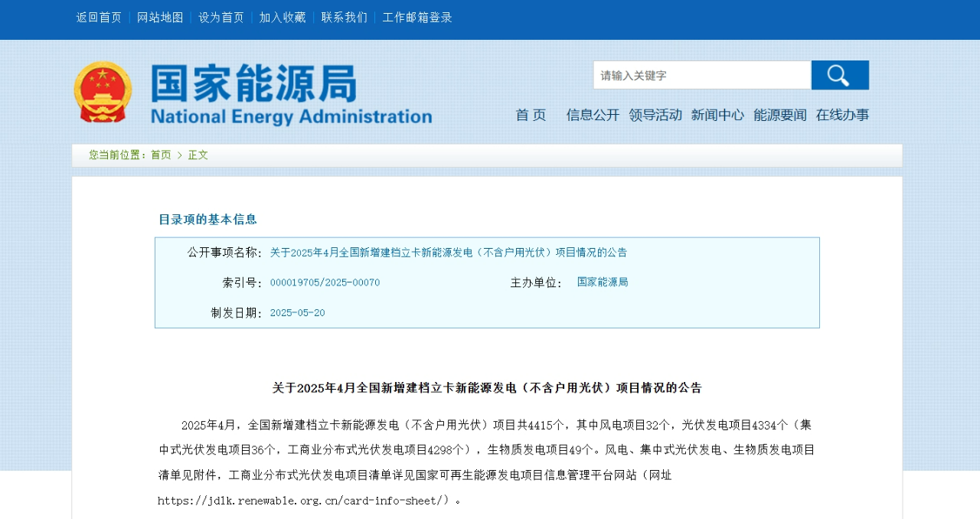Open the 网站地图 link
Viewport: 980px width, 519px height.
click(160, 17)
